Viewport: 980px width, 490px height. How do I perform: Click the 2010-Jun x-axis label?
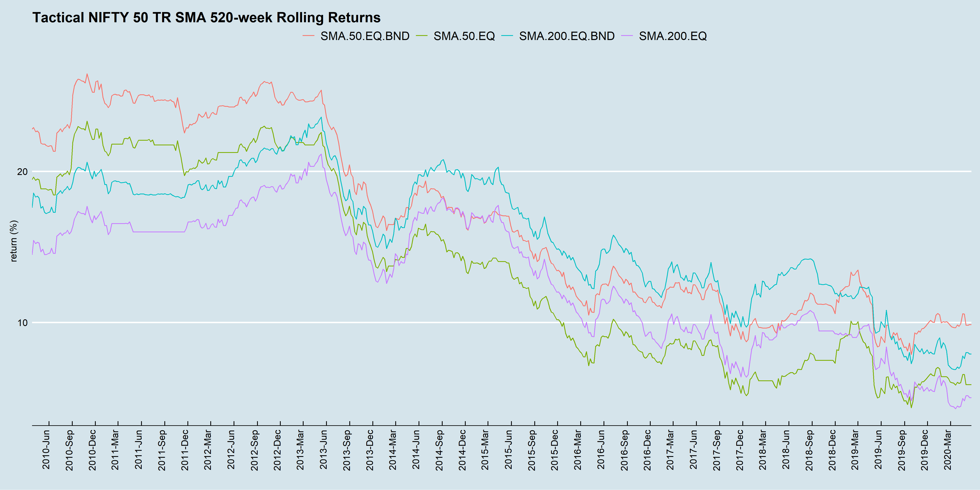46,450
